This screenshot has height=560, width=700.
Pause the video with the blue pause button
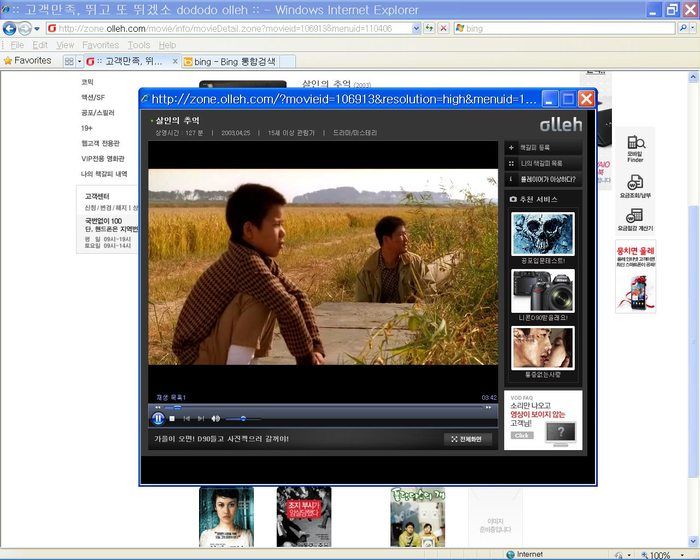[158, 418]
